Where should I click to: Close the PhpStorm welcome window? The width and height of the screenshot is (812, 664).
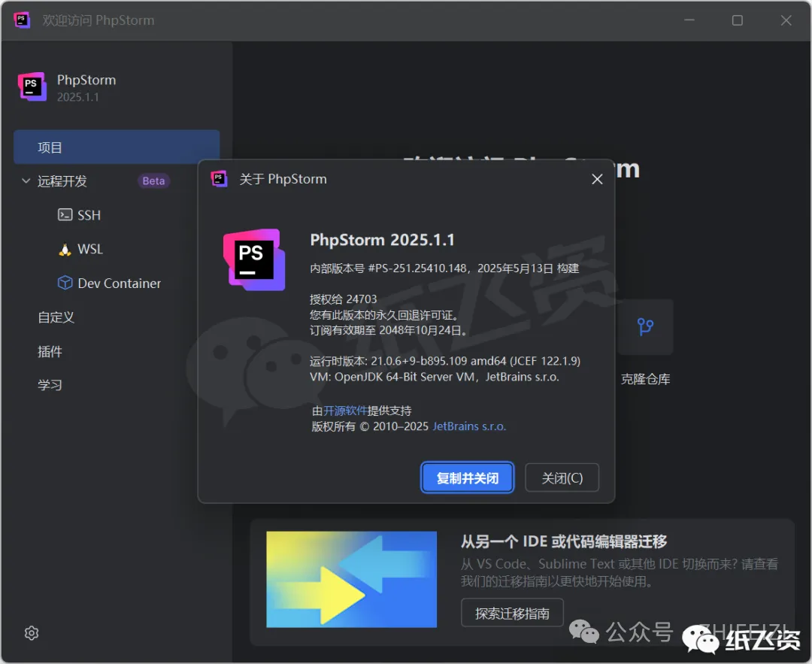pos(786,20)
